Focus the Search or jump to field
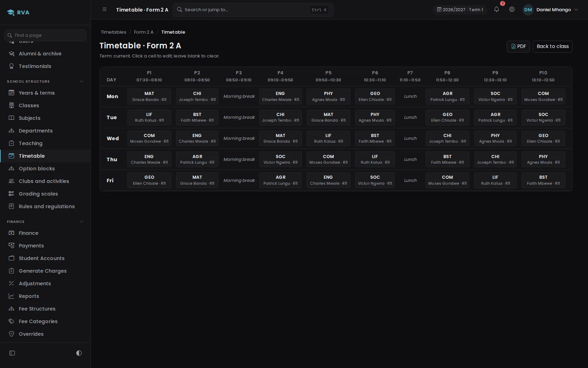 click(x=253, y=9)
